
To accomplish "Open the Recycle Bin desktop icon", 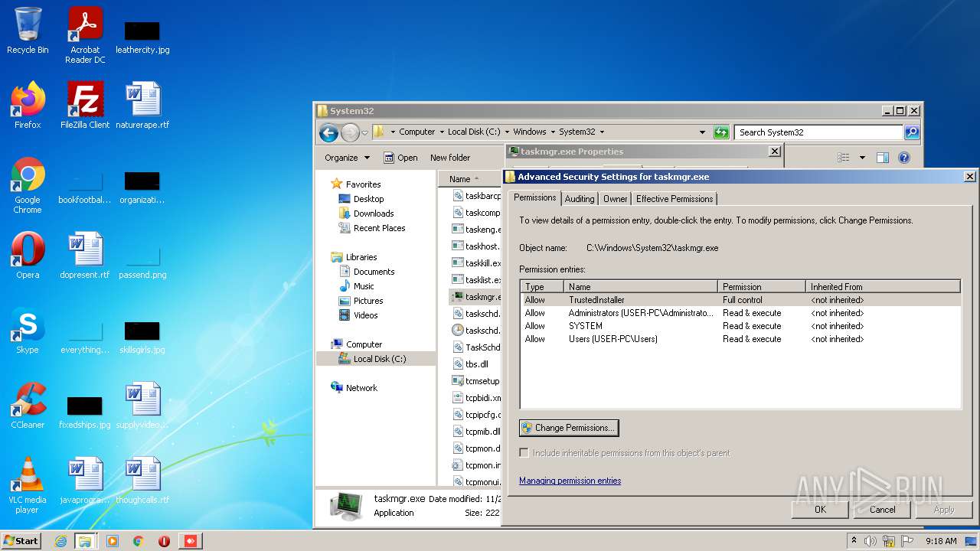I will (x=28, y=31).
